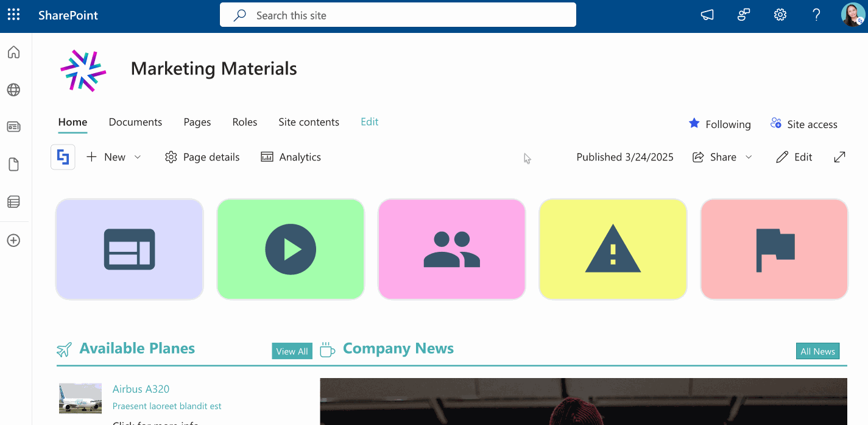Viewport: 868px width, 425px height.
Task: Open Site contents navigation item
Action: tap(309, 122)
